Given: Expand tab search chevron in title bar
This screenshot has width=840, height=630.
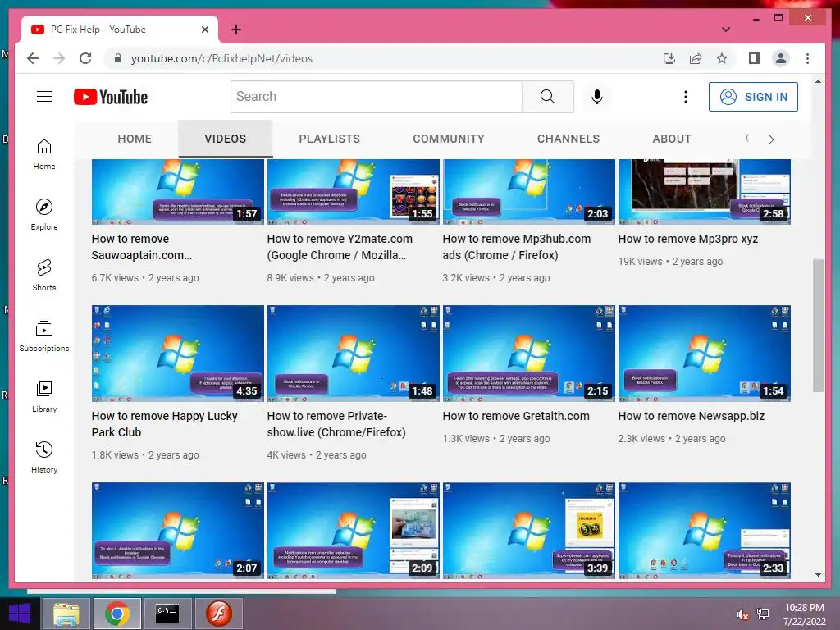Looking at the screenshot, I should [726, 30].
